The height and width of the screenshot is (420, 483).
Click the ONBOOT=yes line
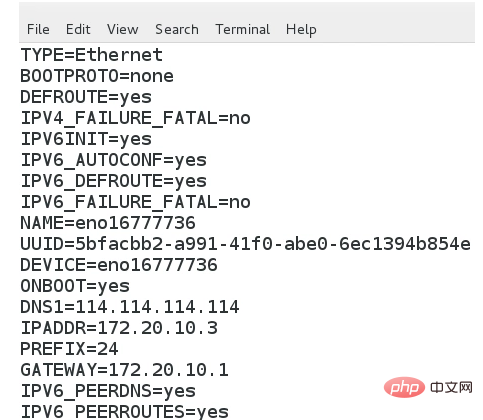tap(75, 286)
